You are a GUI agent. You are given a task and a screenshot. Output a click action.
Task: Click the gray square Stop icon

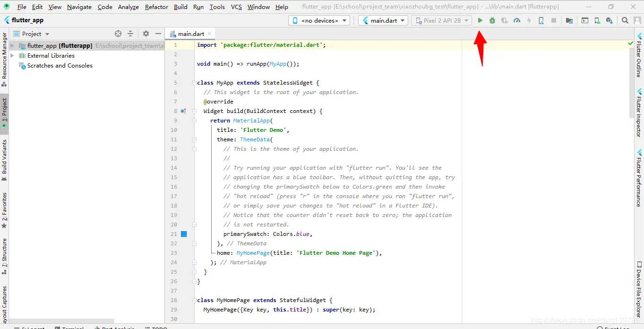tap(554, 21)
